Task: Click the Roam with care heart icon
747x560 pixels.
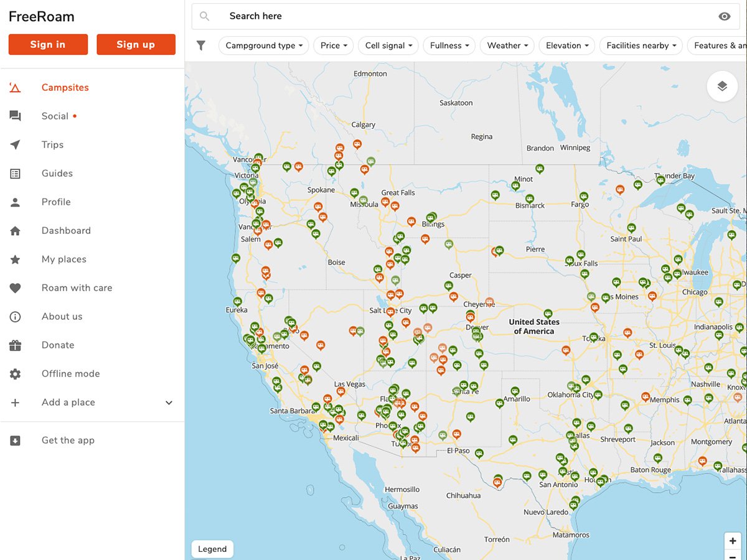Action: click(16, 288)
